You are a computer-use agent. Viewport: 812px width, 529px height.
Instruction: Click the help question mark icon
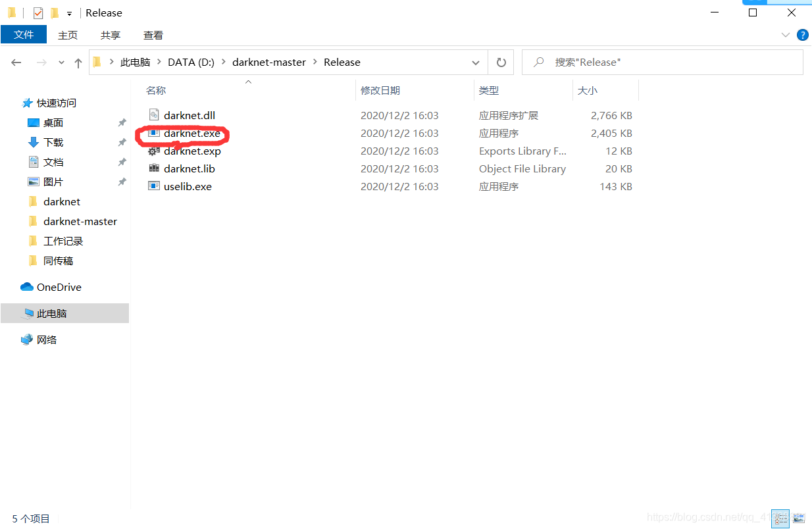point(803,35)
